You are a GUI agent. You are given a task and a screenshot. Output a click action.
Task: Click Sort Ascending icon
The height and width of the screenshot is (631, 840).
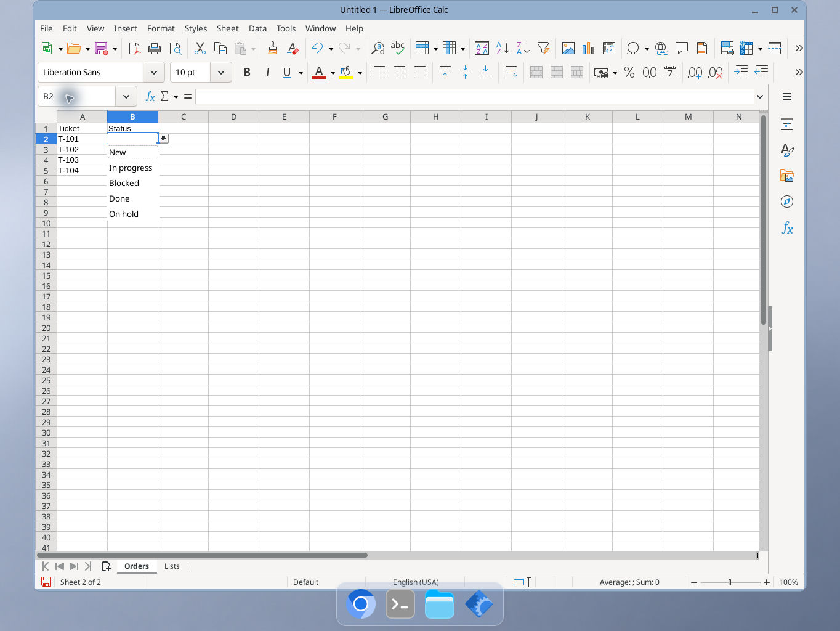(503, 48)
